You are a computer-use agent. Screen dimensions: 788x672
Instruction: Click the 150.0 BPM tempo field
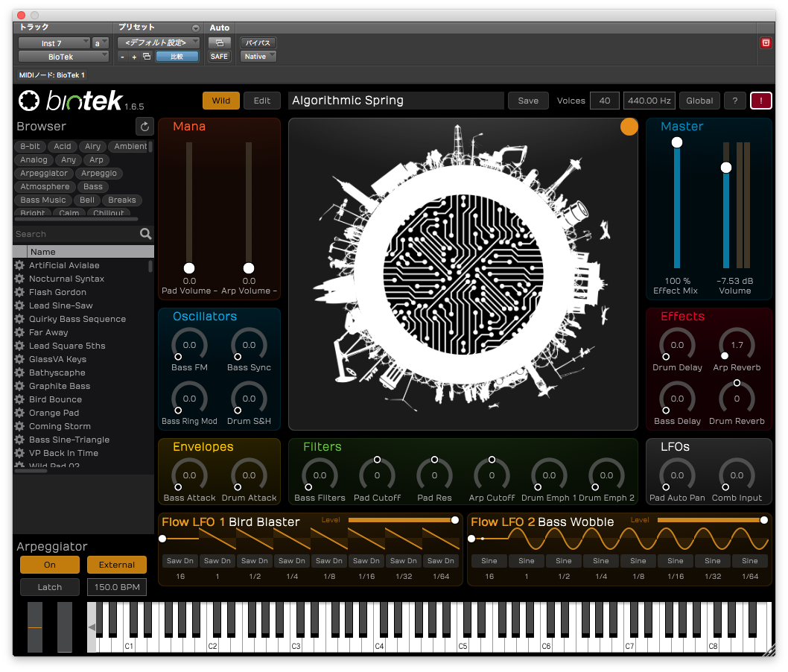pyautogui.click(x=117, y=587)
